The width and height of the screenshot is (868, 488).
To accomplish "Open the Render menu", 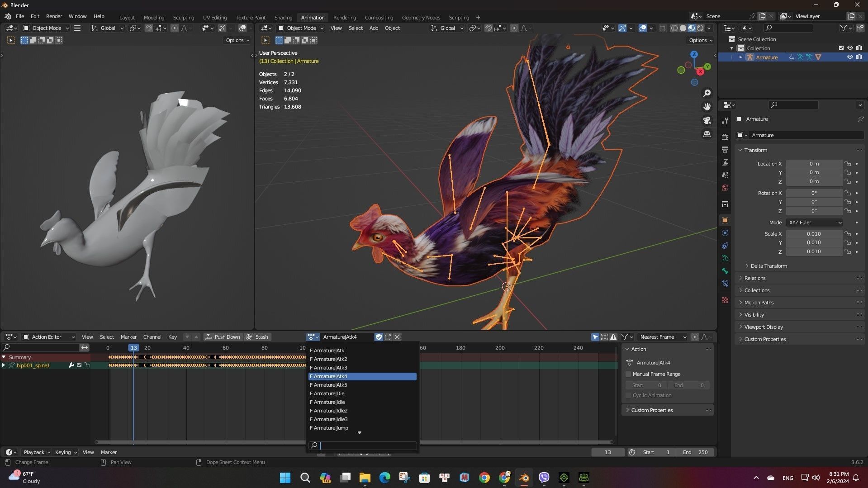I will (54, 16).
